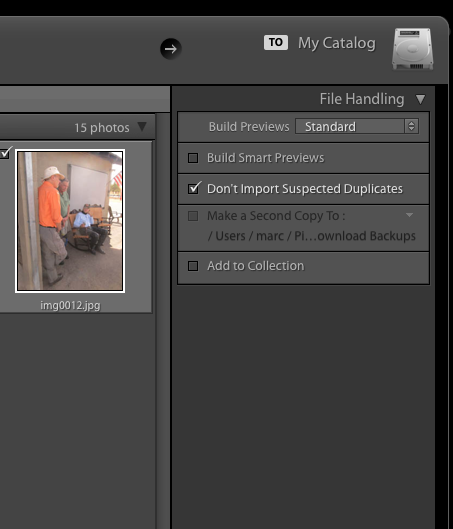This screenshot has width=453, height=529.
Task: Enable Make a Second Copy To checkbox
Action: click(x=193, y=216)
